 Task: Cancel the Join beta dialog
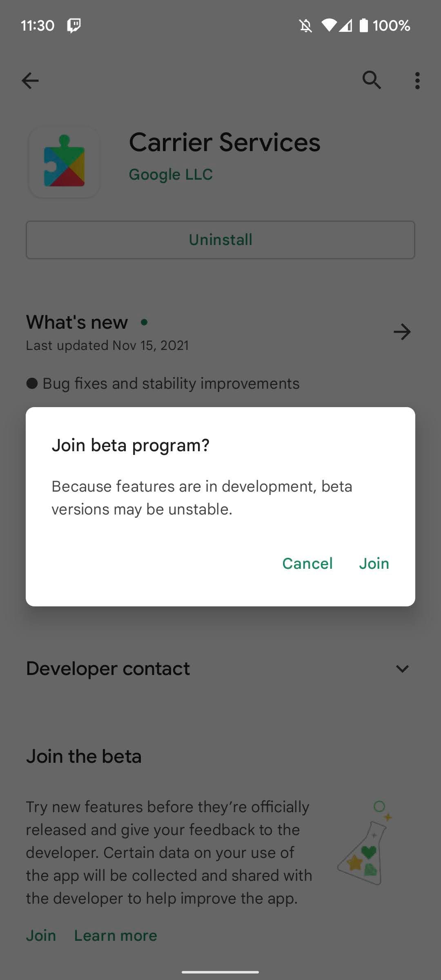click(x=307, y=563)
